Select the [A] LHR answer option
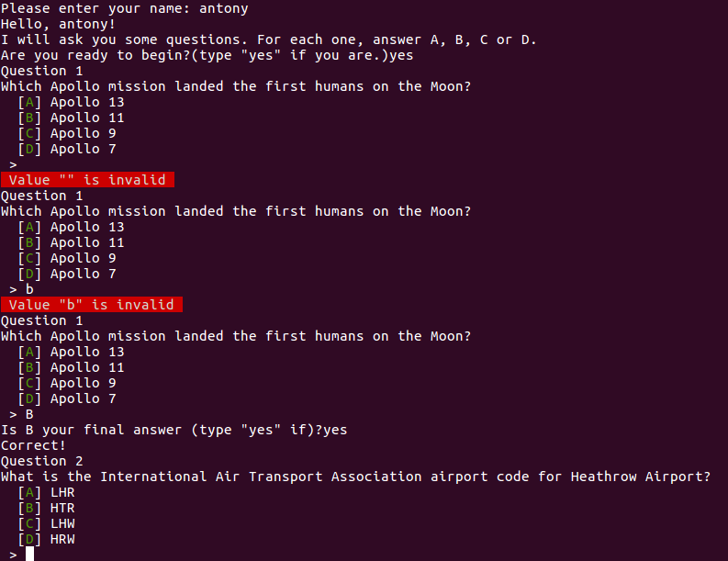Image resolution: width=728 pixels, height=561 pixels. pos(46,492)
